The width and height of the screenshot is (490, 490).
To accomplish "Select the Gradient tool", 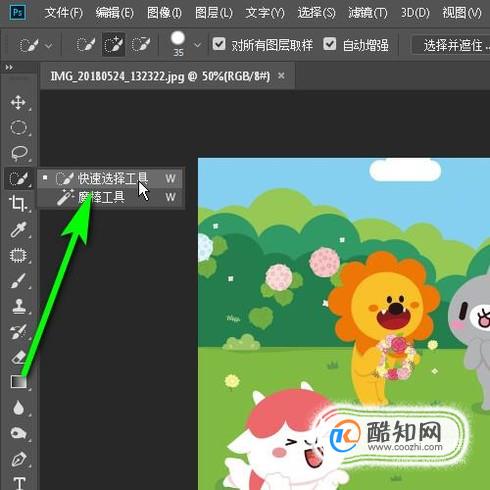I will (18, 382).
